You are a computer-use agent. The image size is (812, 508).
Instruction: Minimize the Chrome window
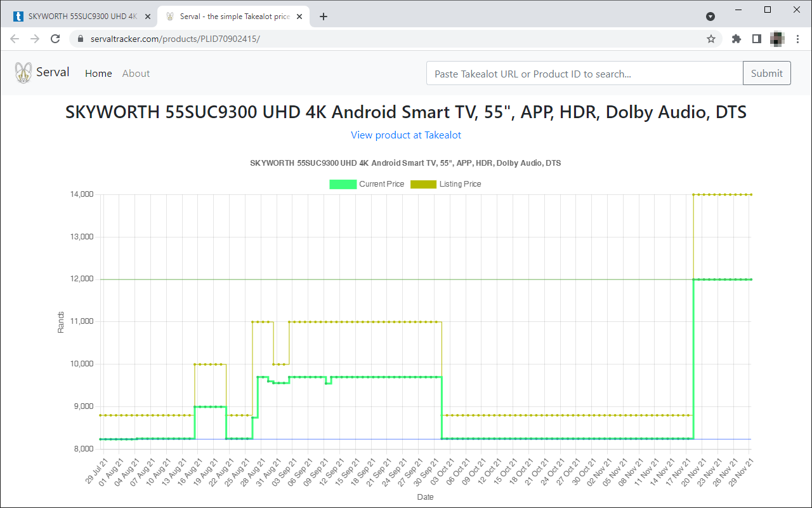[738, 10]
